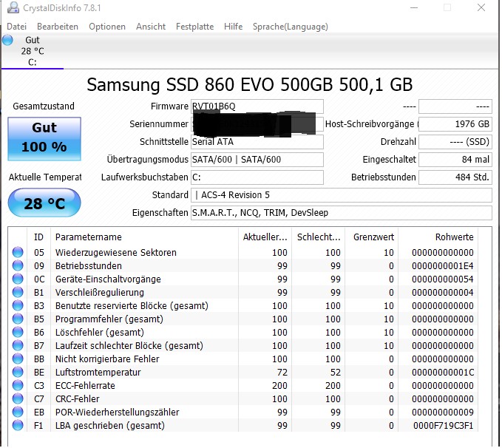
Task: Select raw value 0000000001E4
Action: [x=442, y=266]
